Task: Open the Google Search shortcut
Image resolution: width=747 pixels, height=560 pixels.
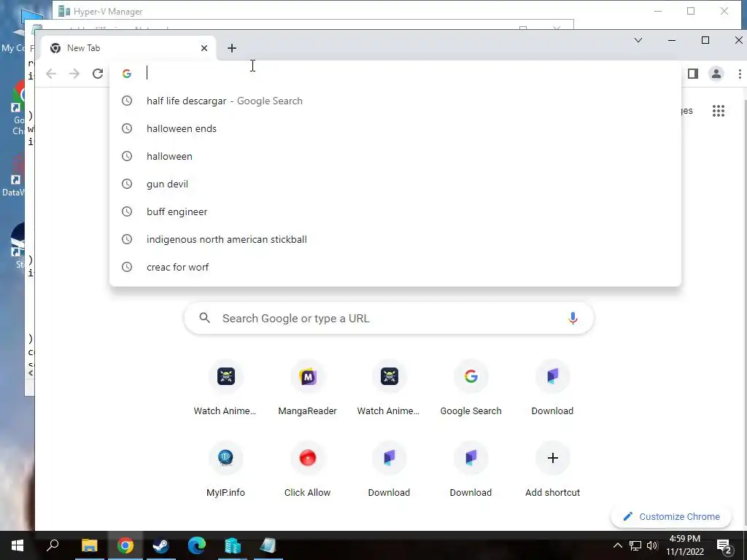Action: (471, 388)
